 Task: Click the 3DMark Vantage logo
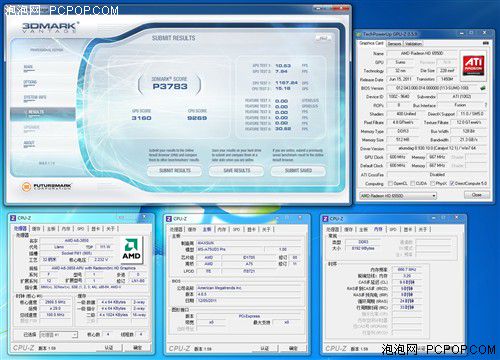(x=50, y=27)
